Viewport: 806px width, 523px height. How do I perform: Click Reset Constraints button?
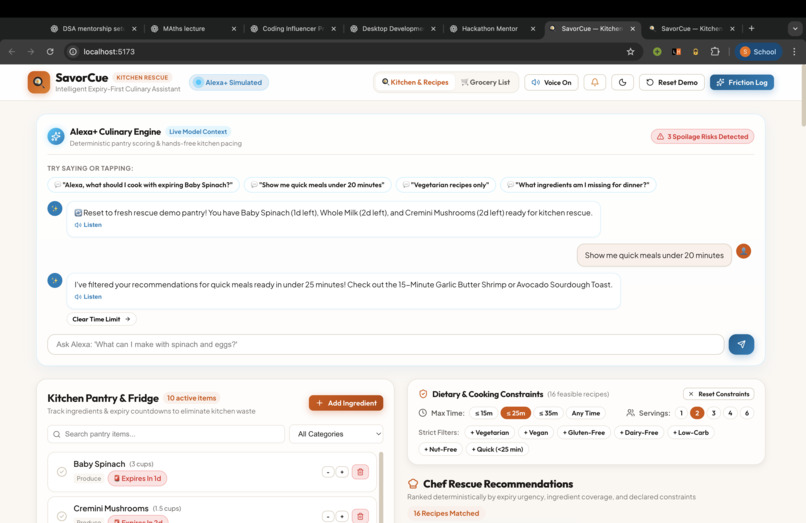[x=719, y=394]
